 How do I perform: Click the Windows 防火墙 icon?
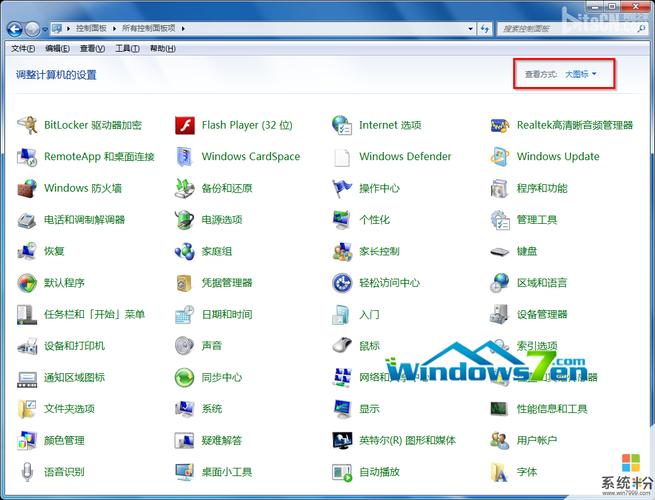point(27,189)
